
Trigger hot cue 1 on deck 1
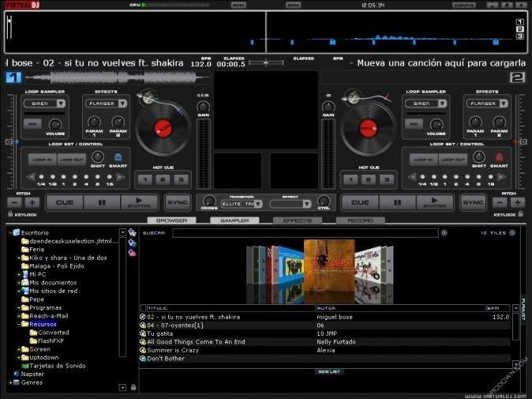point(145,179)
